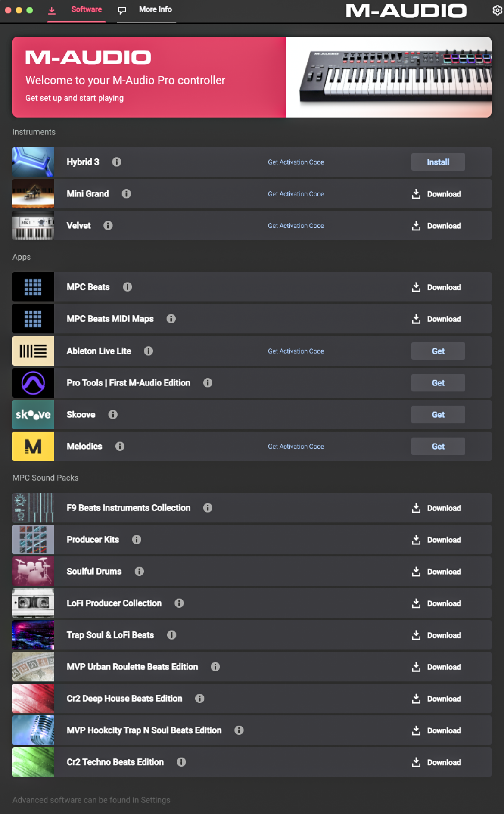Open Melodics Get Activation Code link

296,447
